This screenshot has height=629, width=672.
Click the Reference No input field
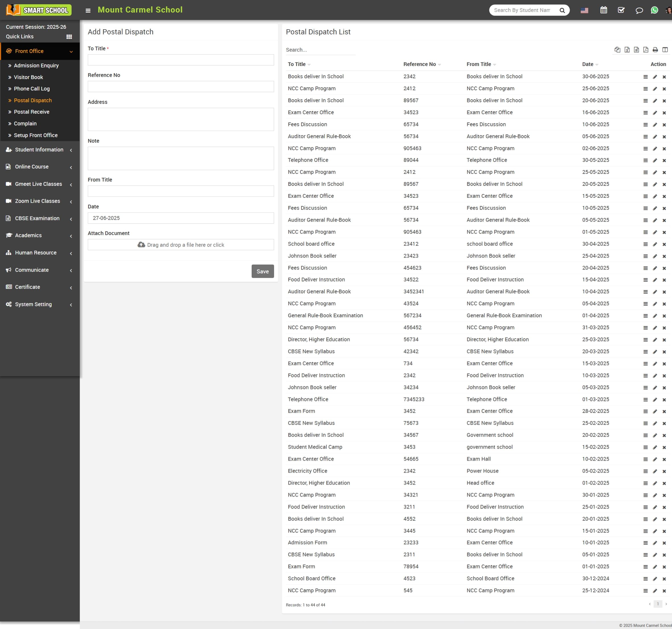(181, 86)
